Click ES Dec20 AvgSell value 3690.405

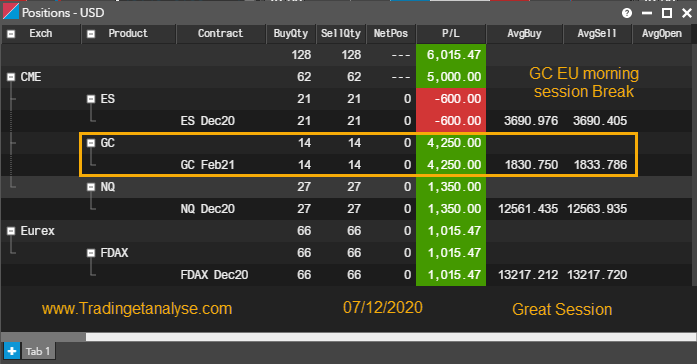point(600,121)
